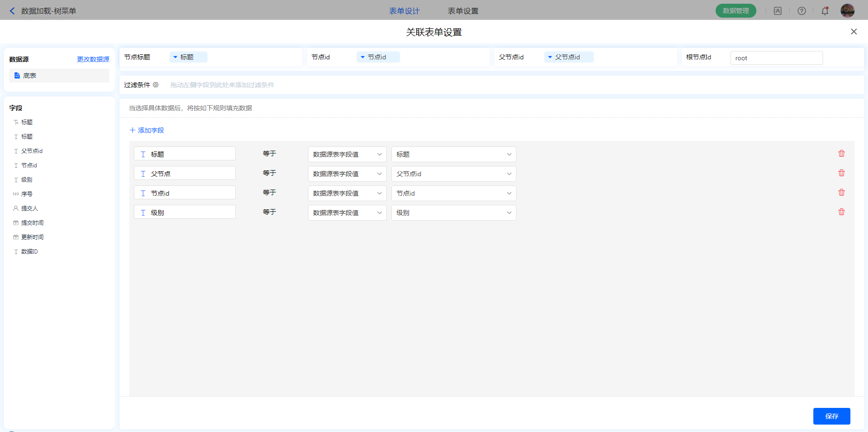The image size is (868, 432).
Task: Open the help question mark icon
Action: click(x=801, y=11)
